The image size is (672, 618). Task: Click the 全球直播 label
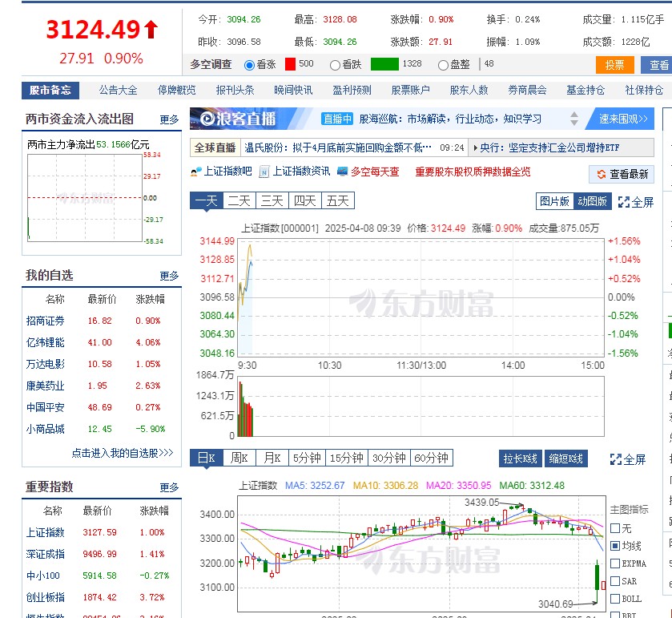point(215,148)
